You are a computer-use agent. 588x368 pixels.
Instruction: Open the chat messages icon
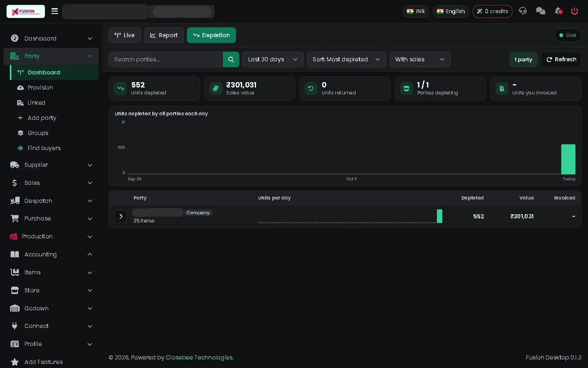click(541, 11)
